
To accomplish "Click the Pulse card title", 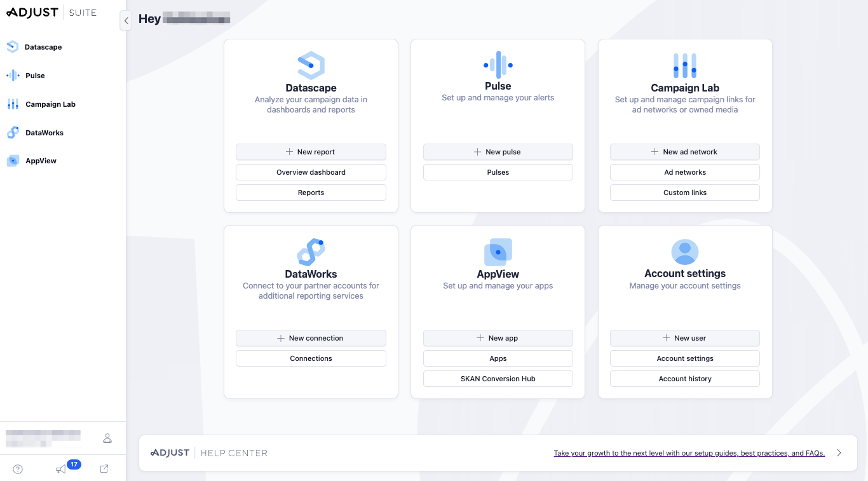I will [x=498, y=86].
